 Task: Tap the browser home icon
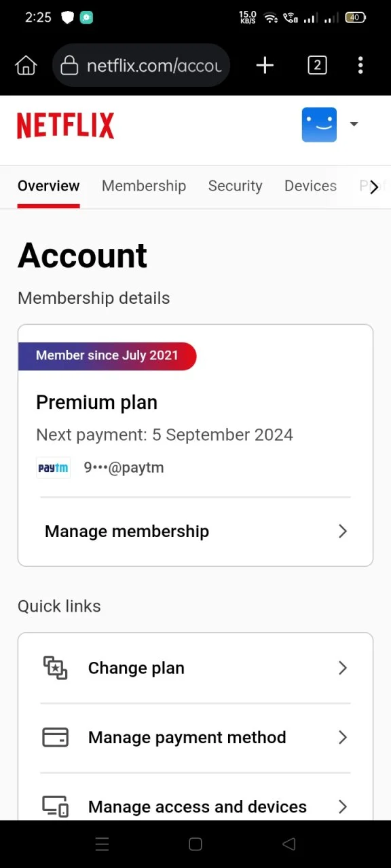(x=26, y=65)
